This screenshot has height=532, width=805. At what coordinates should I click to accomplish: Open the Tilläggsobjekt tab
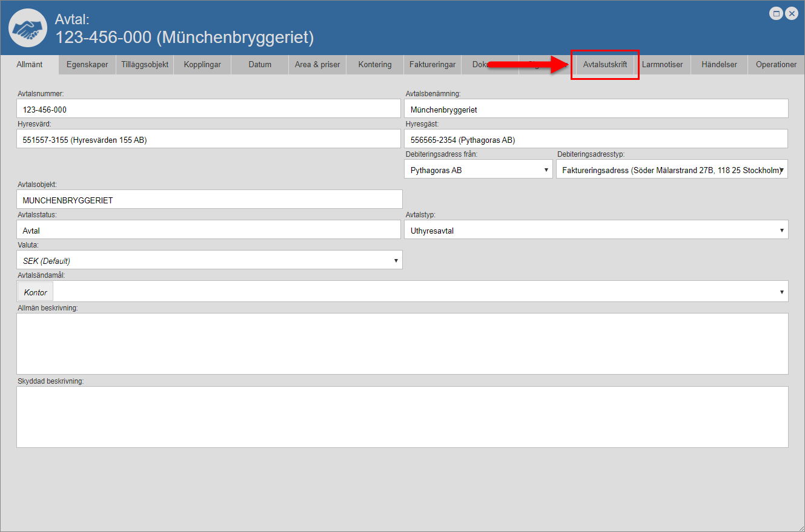(145, 64)
